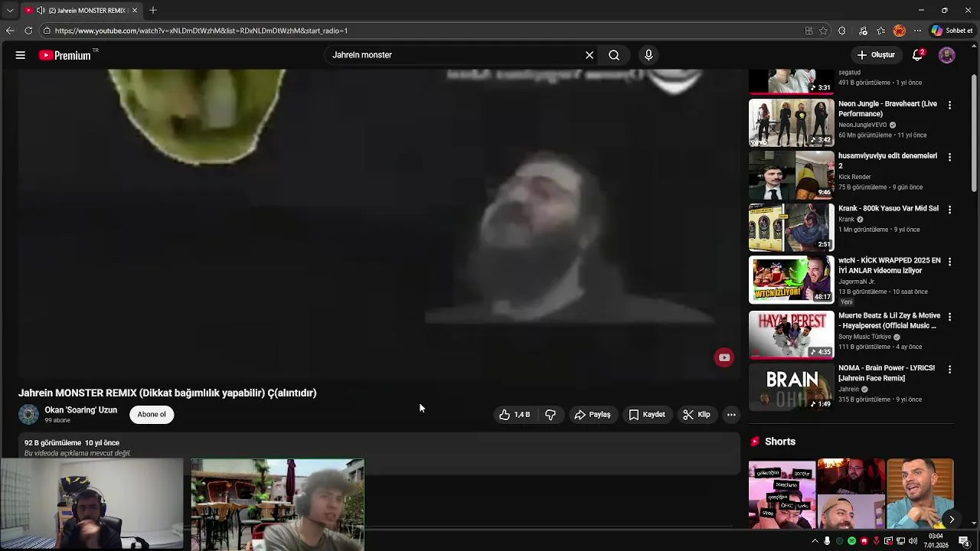Open the browser media control icon
The image size is (980, 551).
click(863, 31)
